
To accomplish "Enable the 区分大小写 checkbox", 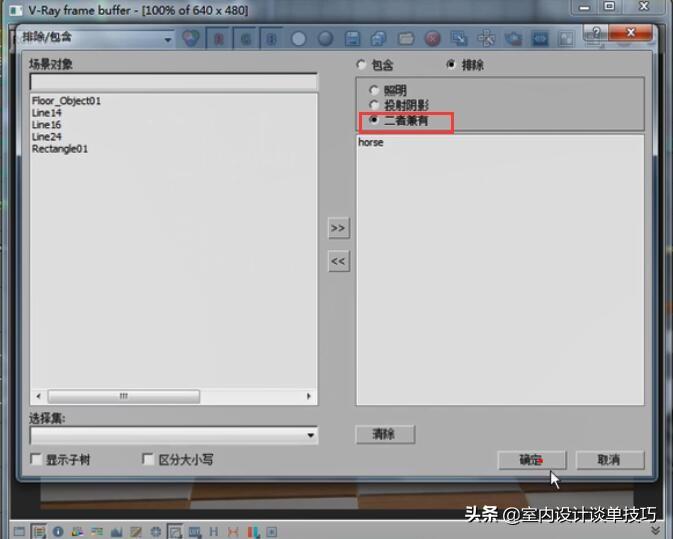I will coord(148,459).
